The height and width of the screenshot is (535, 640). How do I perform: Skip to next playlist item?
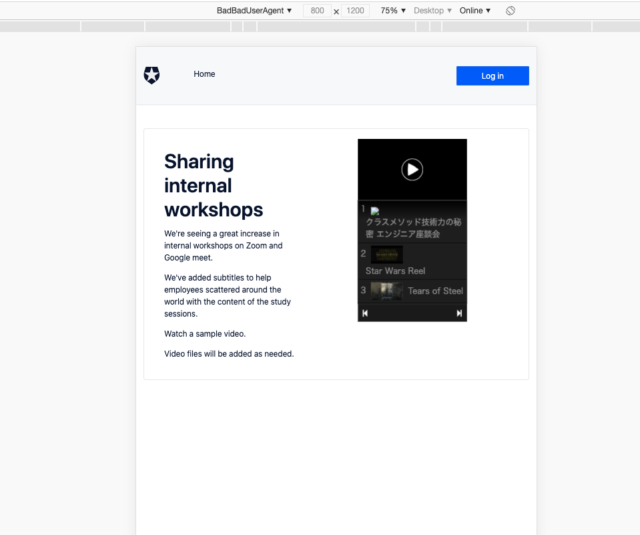[459, 313]
